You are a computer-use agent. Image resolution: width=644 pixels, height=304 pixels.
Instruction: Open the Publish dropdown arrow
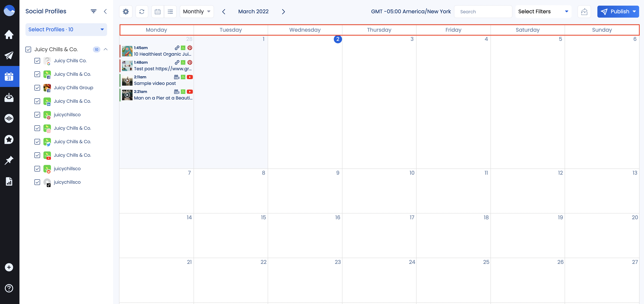634,11
